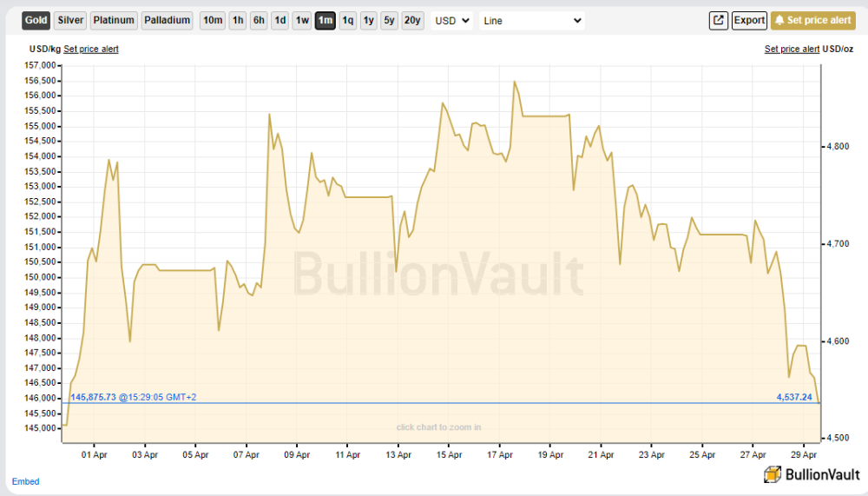
Task: Open the USD currency dropdown
Action: tap(451, 21)
